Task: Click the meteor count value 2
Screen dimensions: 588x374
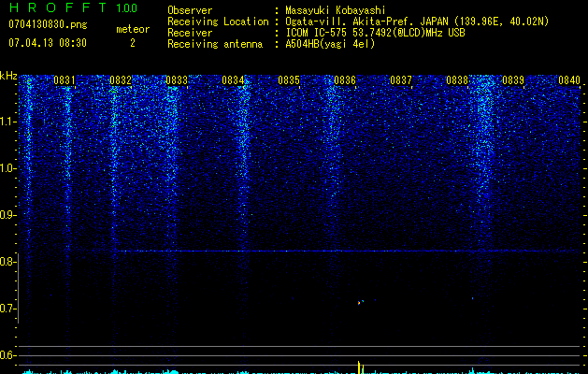Action: click(x=133, y=43)
